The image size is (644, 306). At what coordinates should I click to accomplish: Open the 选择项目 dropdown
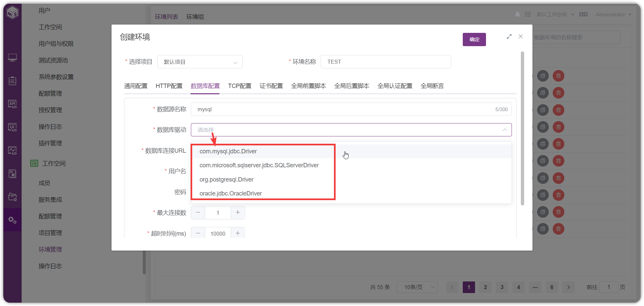200,62
